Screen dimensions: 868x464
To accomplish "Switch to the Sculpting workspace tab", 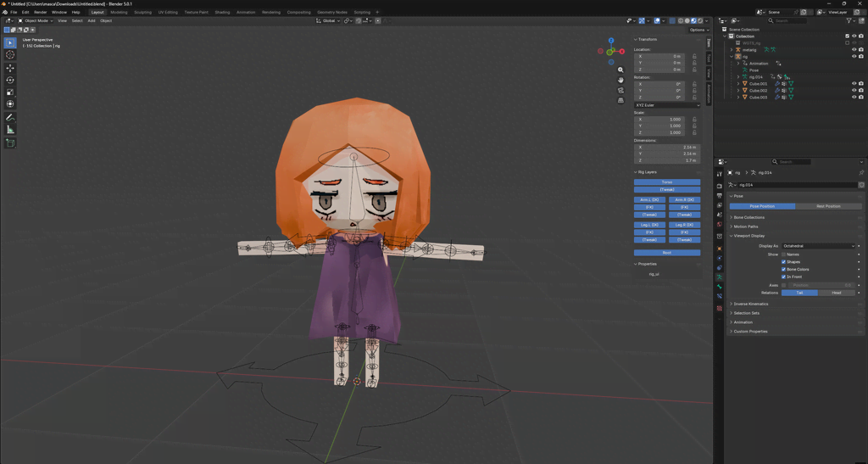I will click(x=142, y=13).
